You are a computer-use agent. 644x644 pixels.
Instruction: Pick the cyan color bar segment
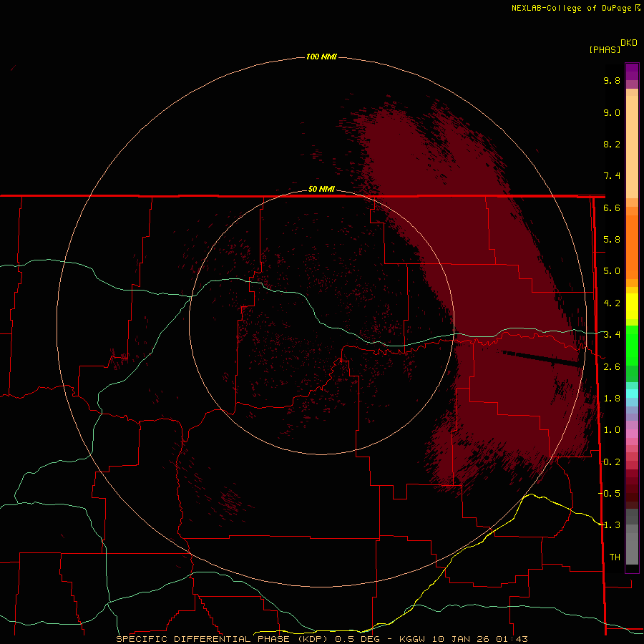tap(632, 394)
